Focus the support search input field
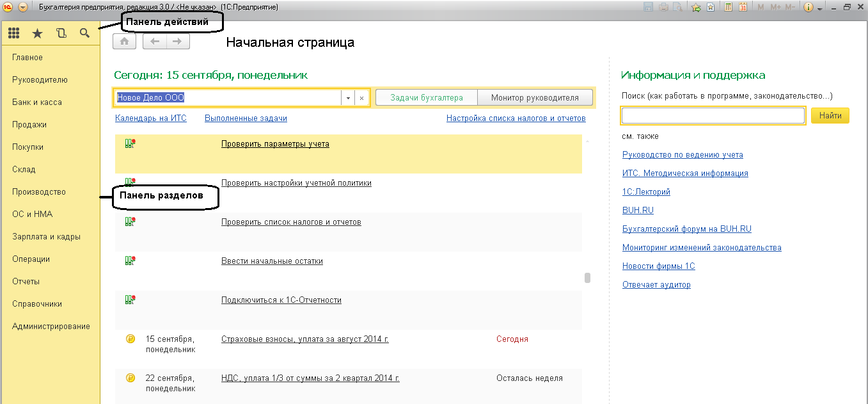Screen dimensions: 868x404 713,116
